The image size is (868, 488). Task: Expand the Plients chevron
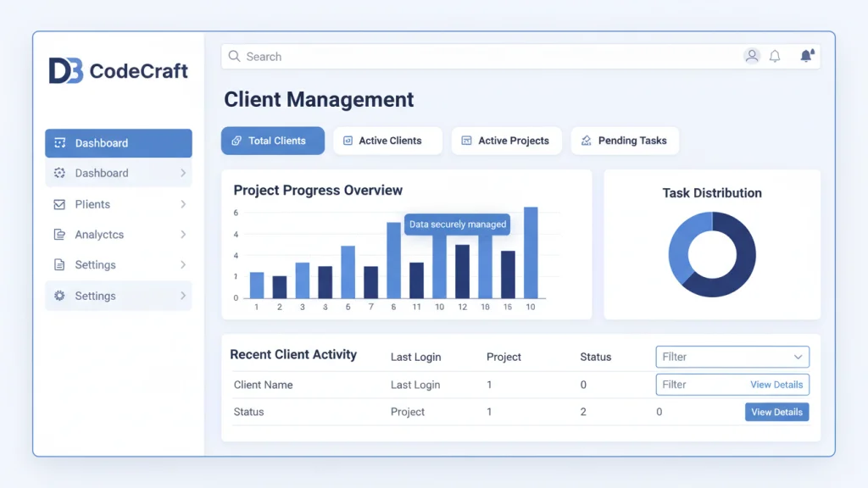click(x=183, y=204)
